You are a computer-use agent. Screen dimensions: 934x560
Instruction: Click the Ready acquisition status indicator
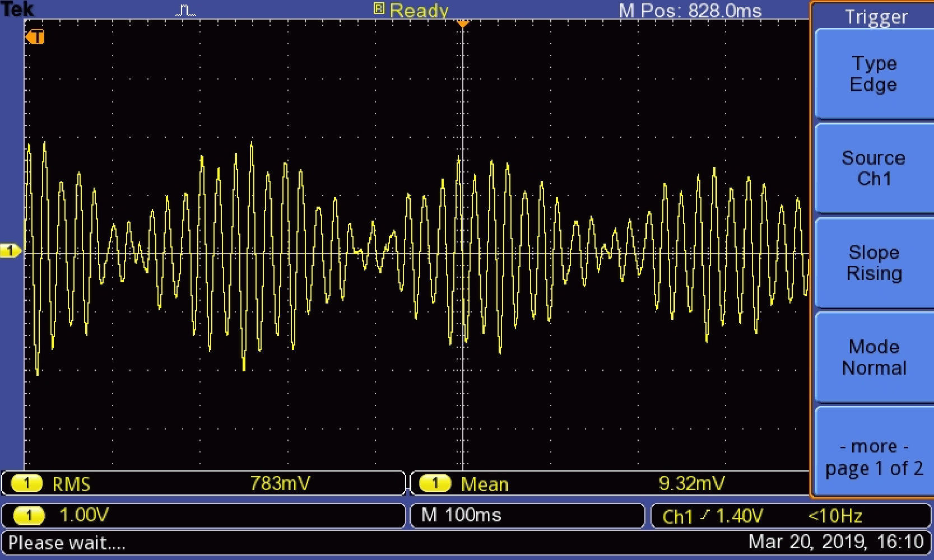point(412,10)
